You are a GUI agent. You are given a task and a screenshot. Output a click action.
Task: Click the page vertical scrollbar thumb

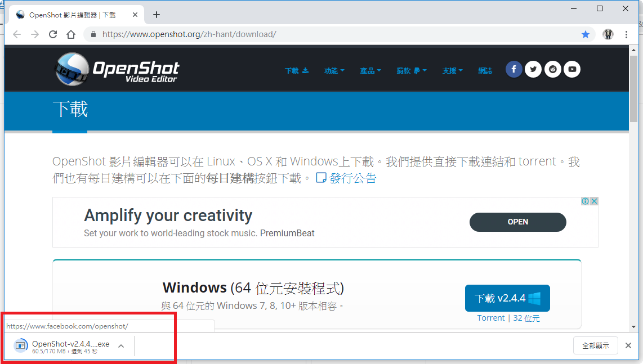[633, 88]
